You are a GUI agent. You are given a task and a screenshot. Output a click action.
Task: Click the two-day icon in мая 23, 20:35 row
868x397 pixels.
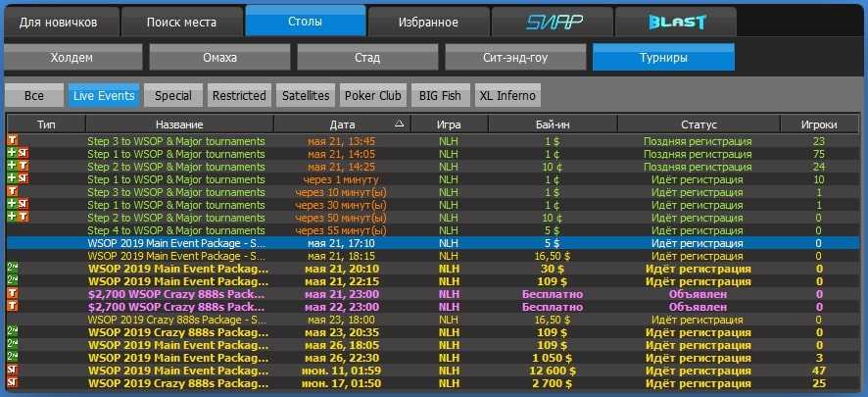click(12, 331)
